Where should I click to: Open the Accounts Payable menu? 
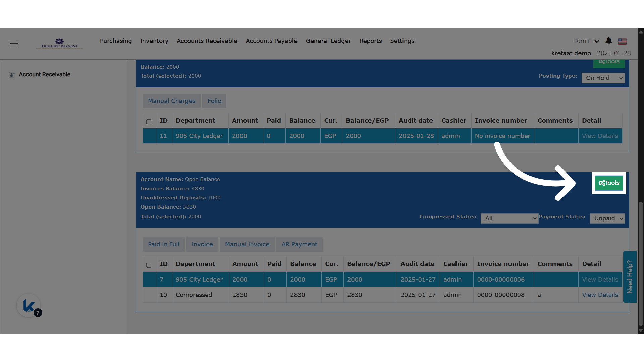pyautogui.click(x=271, y=41)
